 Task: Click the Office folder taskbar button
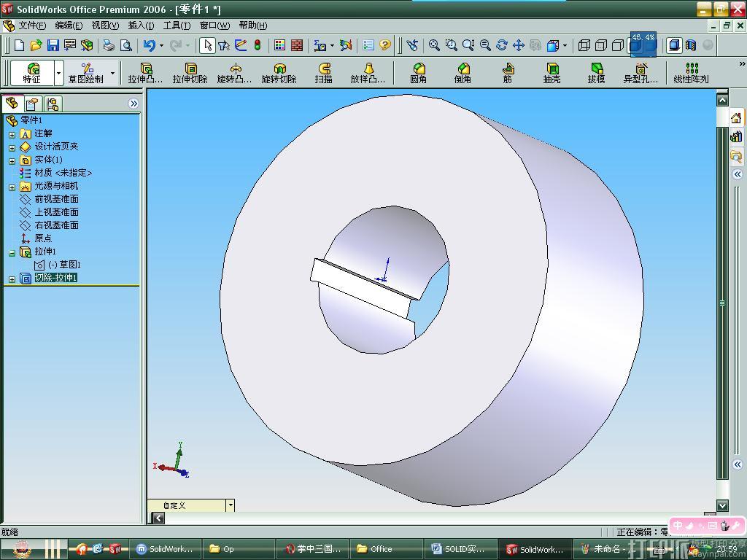pyautogui.click(x=380, y=549)
